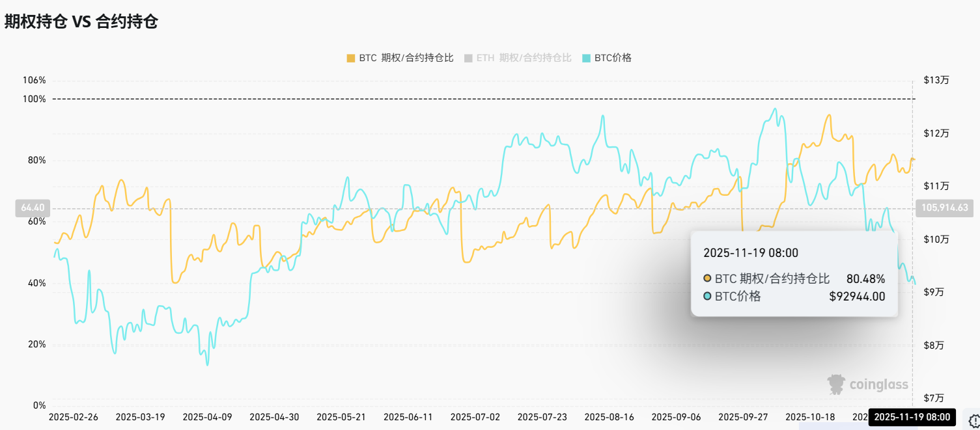Image resolution: width=980 pixels, height=430 pixels.
Task: Click the 64.40 left axis value marker
Action: pyautogui.click(x=33, y=208)
